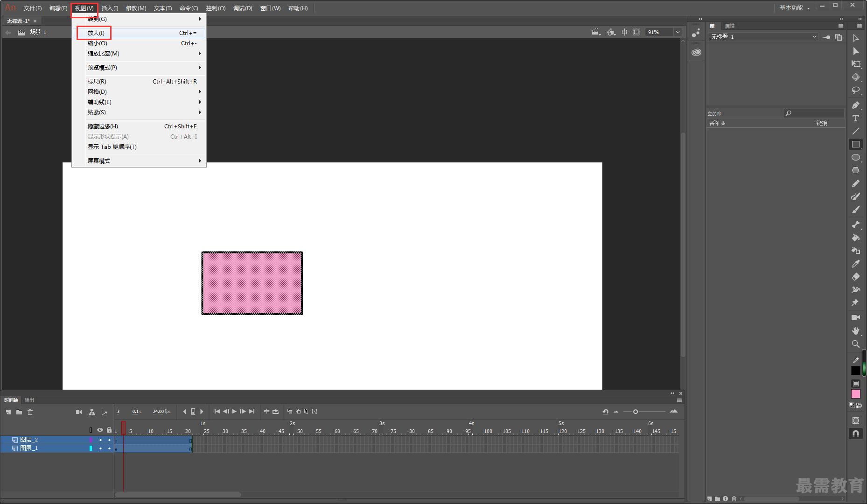Screen dimensions: 867x504
Task: Play the timeline animation
Action: pyautogui.click(x=234, y=412)
